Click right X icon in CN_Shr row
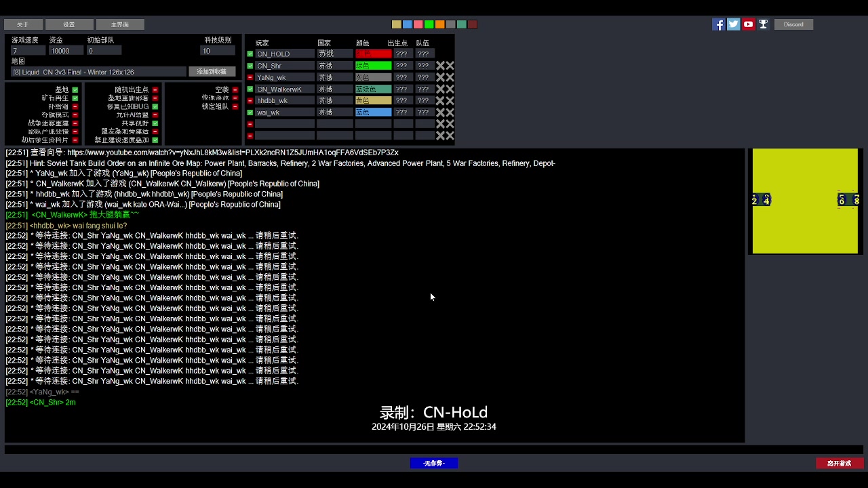The width and height of the screenshot is (868, 488). point(450,66)
